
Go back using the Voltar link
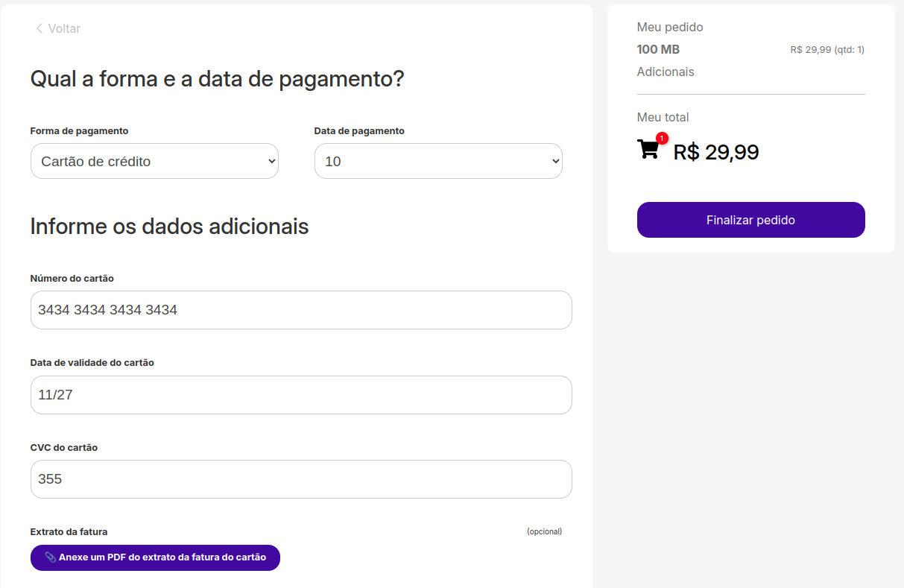[x=63, y=28]
